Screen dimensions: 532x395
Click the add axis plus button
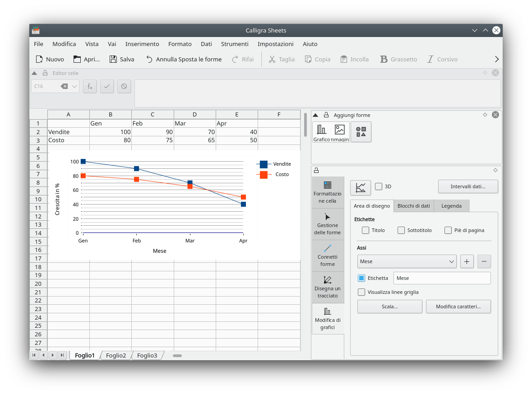(467, 261)
